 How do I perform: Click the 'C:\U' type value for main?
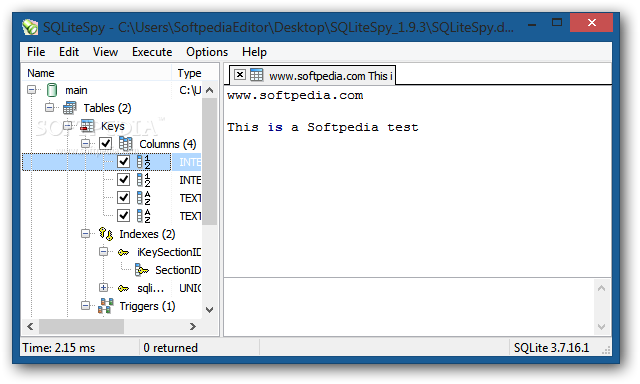(x=190, y=90)
